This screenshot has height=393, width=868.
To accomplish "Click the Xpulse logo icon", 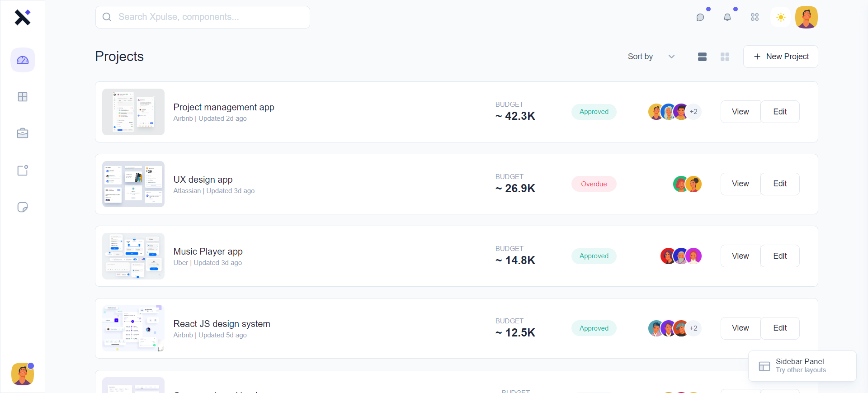I will (22, 17).
